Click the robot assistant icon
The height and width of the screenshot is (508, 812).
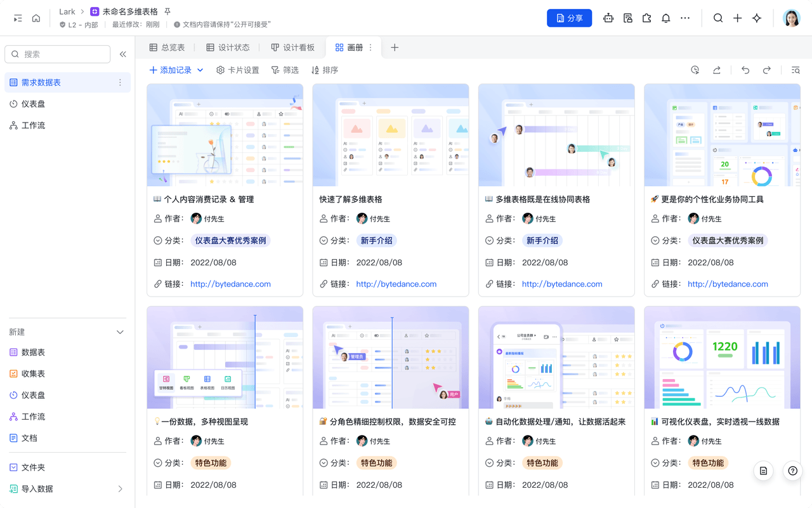[608, 18]
